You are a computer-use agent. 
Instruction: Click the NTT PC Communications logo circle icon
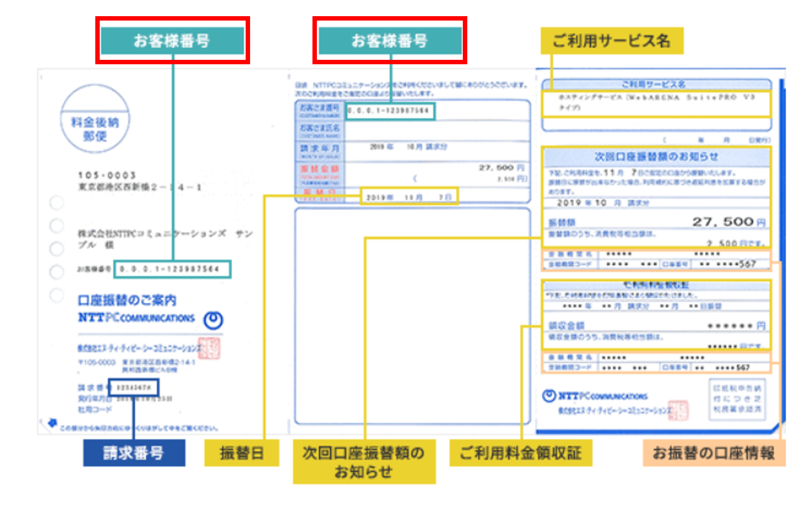click(x=213, y=320)
